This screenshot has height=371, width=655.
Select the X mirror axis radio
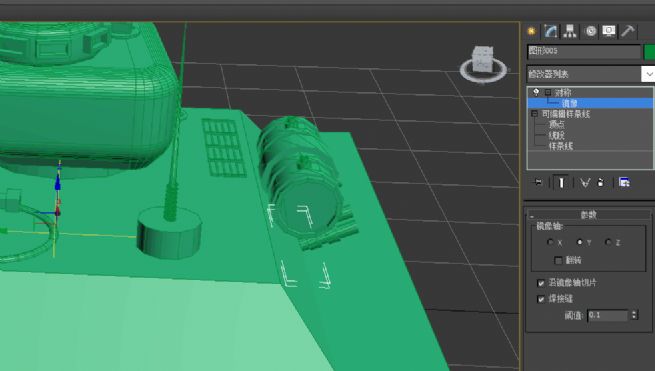[550, 242]
